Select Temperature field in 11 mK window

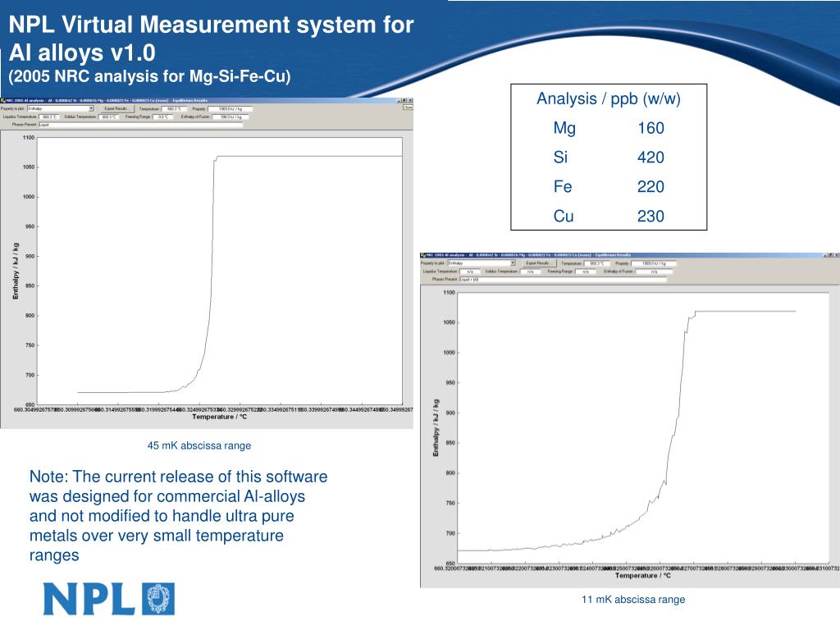point(597,263)
